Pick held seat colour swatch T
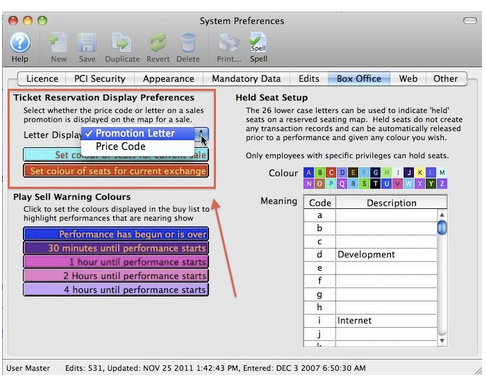 pos(375,184)
